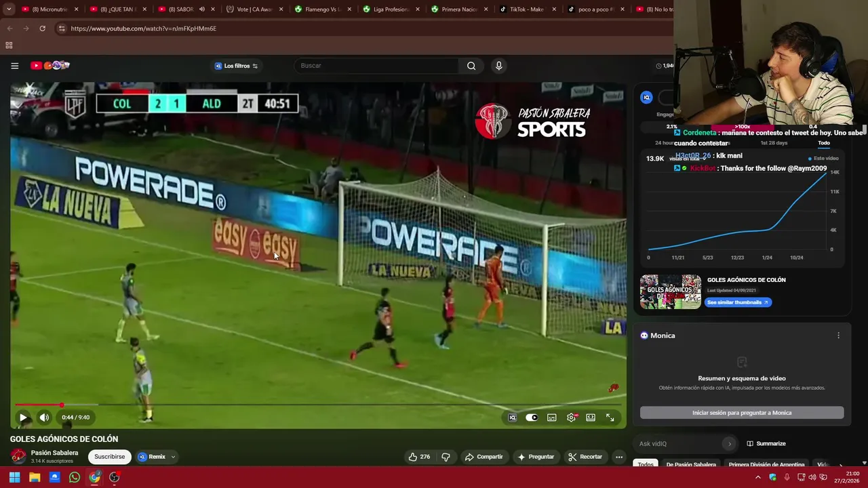
Task: Expand the tab search dropdown arrow
Action: tap(9, 9)
